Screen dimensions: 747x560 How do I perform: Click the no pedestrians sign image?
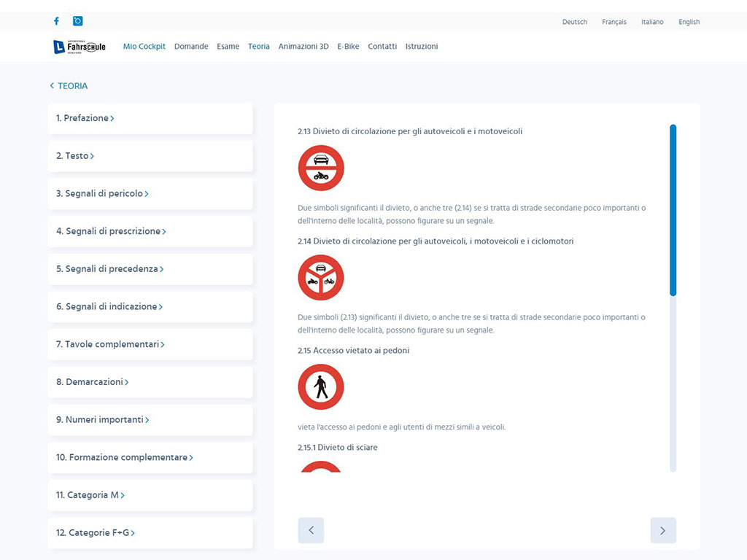(x=320, y=386)
